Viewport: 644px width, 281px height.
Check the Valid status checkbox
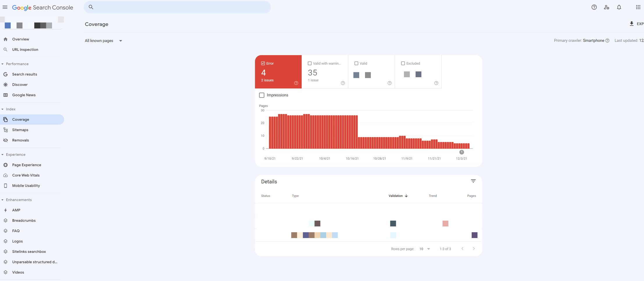click(357, 63)
